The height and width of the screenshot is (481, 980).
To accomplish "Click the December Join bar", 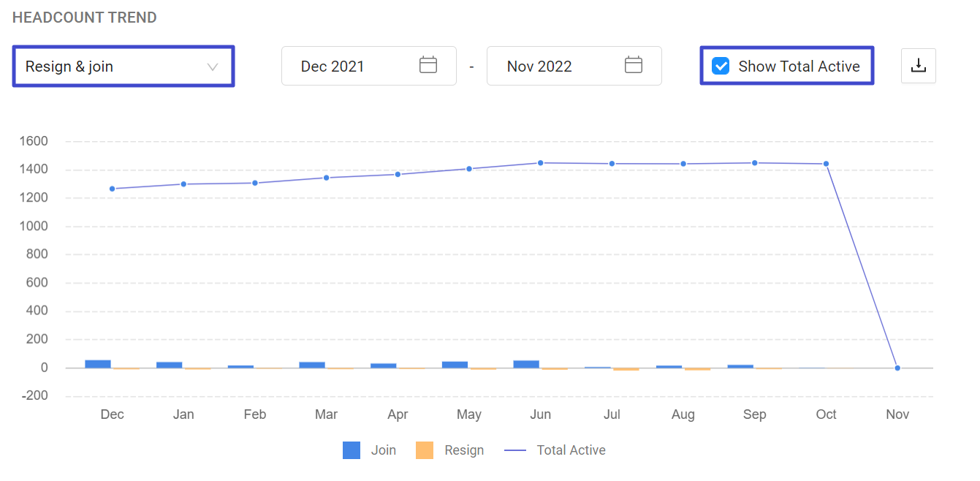I will click(98, 364).
